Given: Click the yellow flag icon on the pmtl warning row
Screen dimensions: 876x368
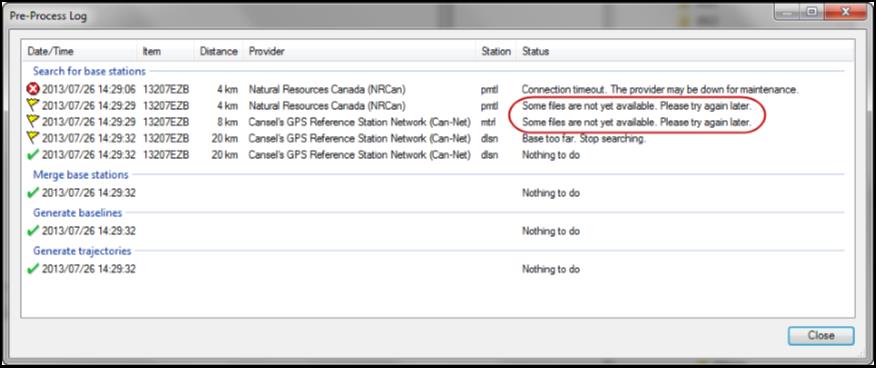Looking at the screenshot, I should (x=33, y=106).
